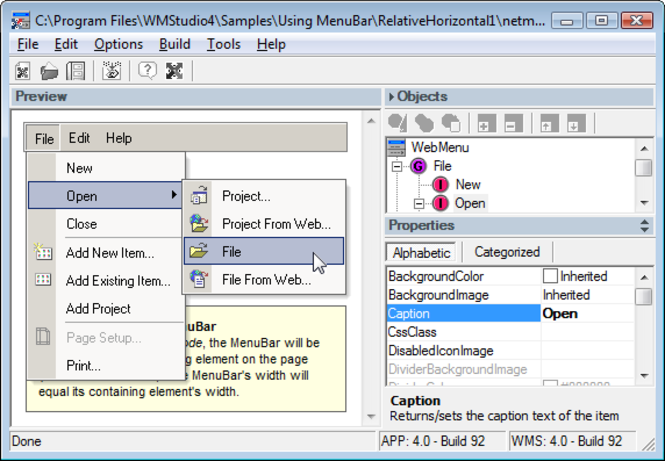This screenshot has height=461, width=665.
Task: Open the Help menu in menu bar
Action: 271,45
